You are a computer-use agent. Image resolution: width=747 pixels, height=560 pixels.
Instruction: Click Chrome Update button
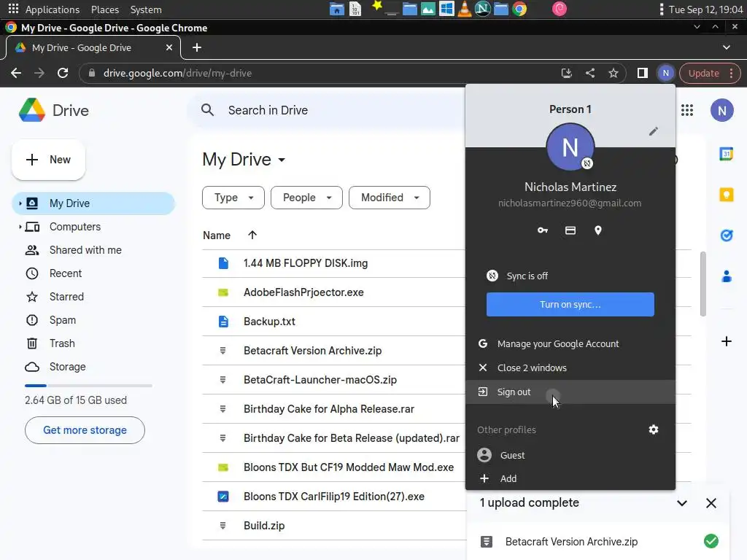[x=703, y=74]
